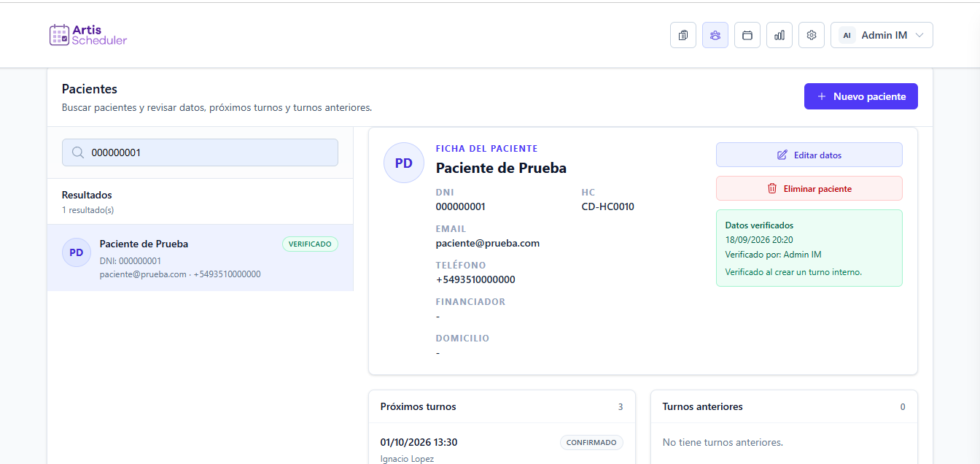Click the Nuevo paciente button
Viewport: 980px width, 464px height.
(x=861, y=96)
